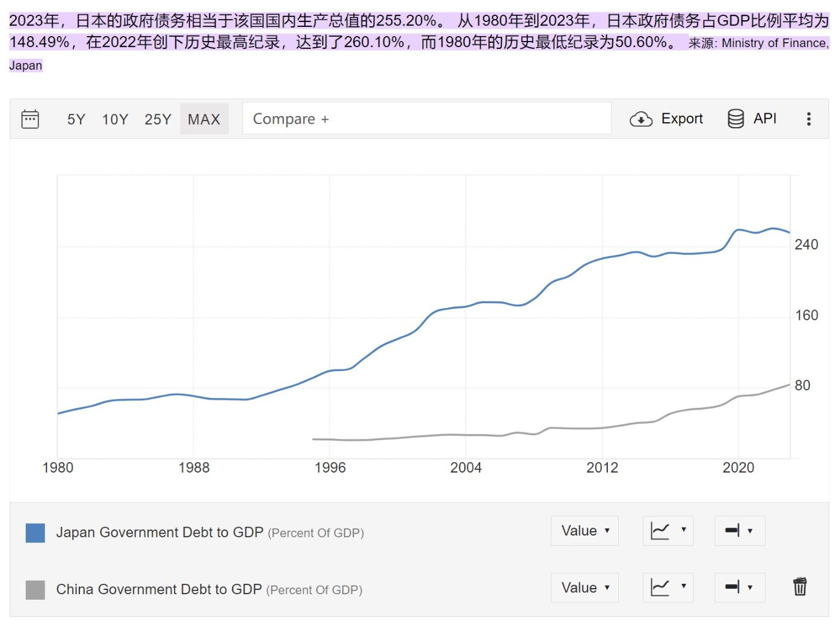This screenshot has height=626, width=840.
Task: Select the MAX time range
Action: [204, 119]
